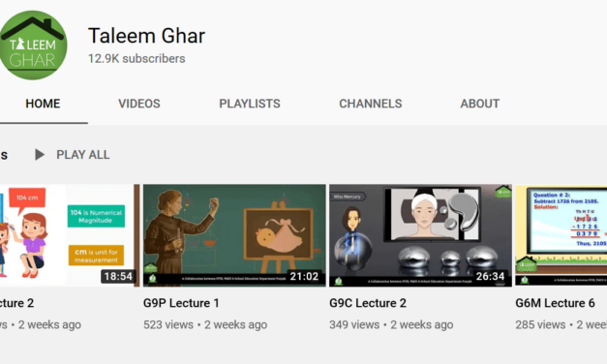
Task: Click the G9P Lecture 1 title
Action: (x=181, y=303)
